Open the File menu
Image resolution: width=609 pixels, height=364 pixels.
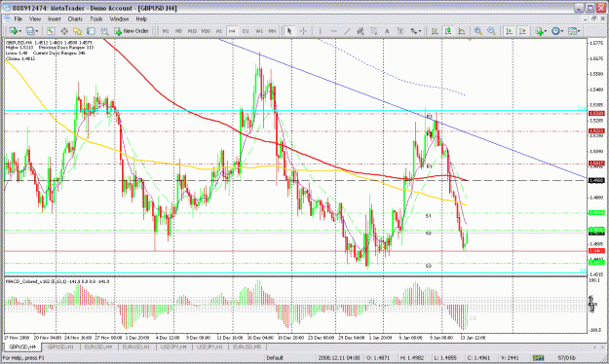point(19,19)
